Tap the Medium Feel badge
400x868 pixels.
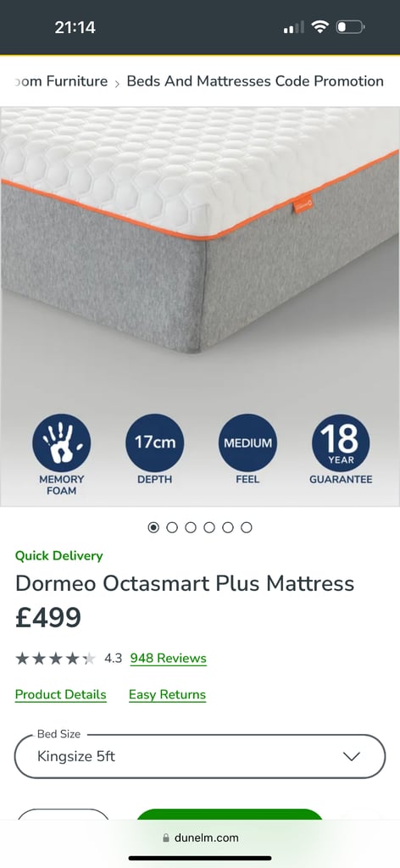[x=247, y=442]
